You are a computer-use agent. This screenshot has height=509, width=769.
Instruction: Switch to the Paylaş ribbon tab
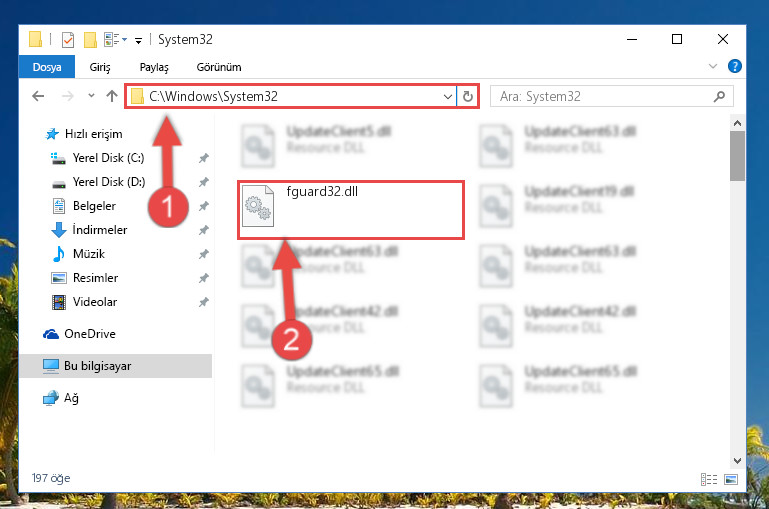pyautogui.click(x=154, y=67)
